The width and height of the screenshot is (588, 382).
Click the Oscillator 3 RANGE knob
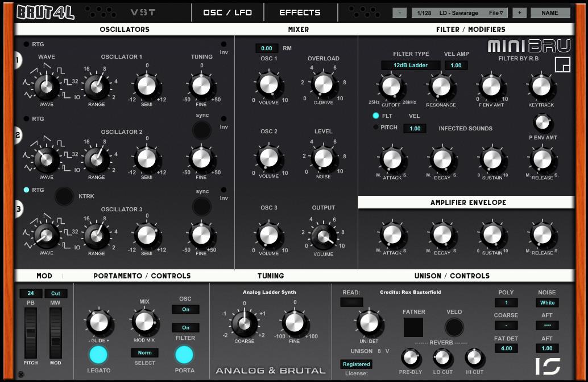point(97,236)
